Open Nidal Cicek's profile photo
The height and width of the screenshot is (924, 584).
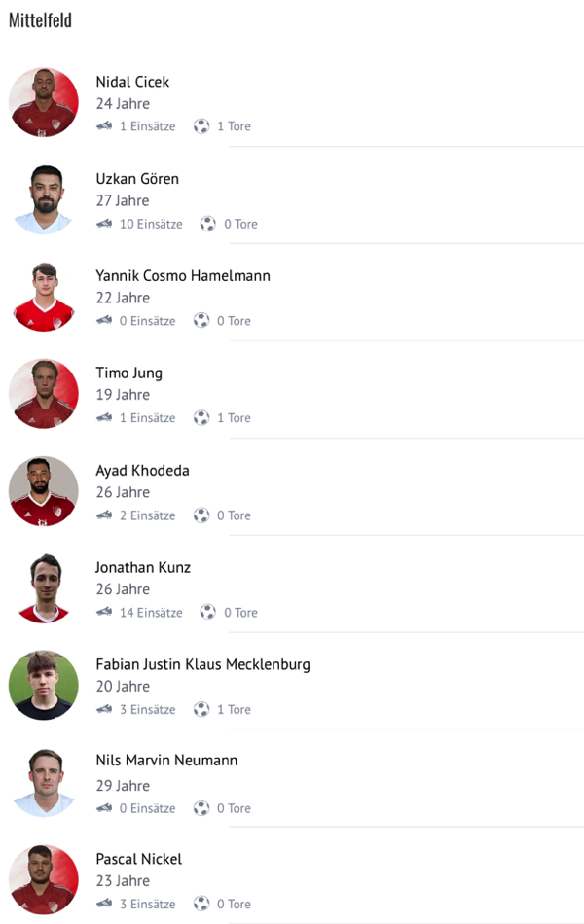pos(44,102)
